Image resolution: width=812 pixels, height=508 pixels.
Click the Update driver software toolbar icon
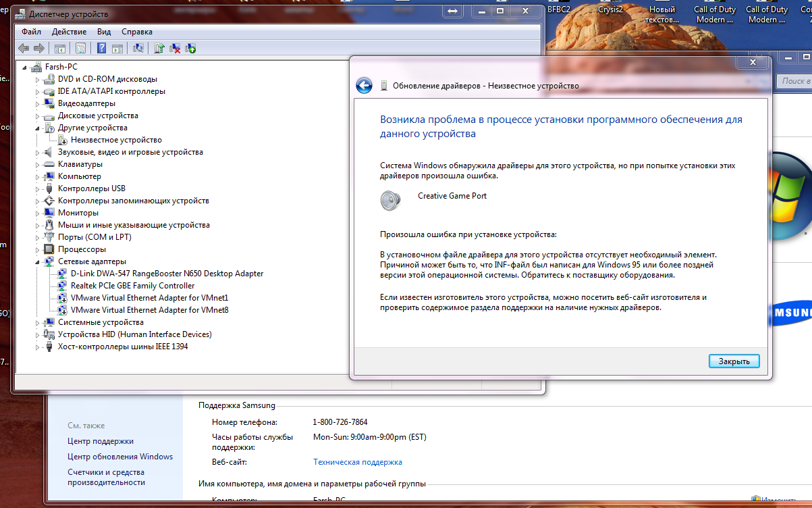(x=159, y=48)
